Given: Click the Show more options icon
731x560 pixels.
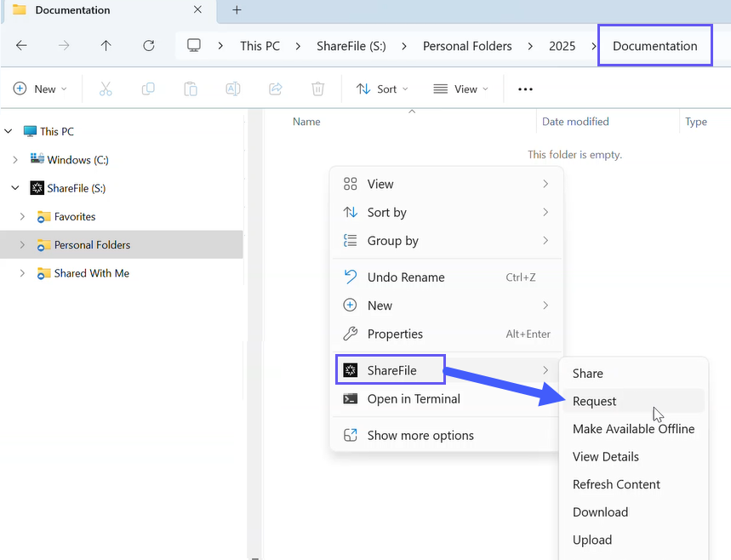Looking at the screenshot, I should pyautogui.click(x=351, y=435).
